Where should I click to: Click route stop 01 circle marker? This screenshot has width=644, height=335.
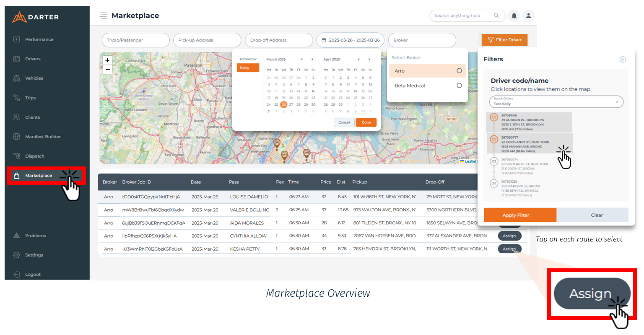click(x=494, y=117)
